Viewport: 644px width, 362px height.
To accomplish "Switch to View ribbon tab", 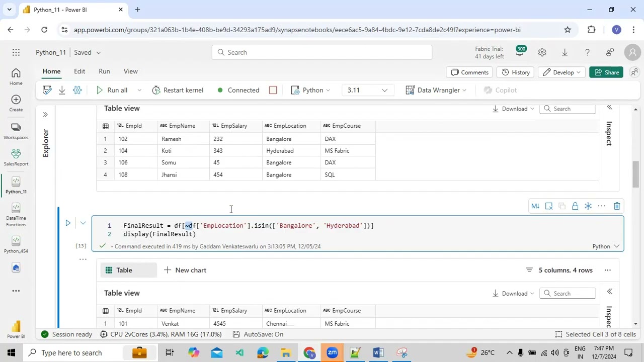I will 130,71.
